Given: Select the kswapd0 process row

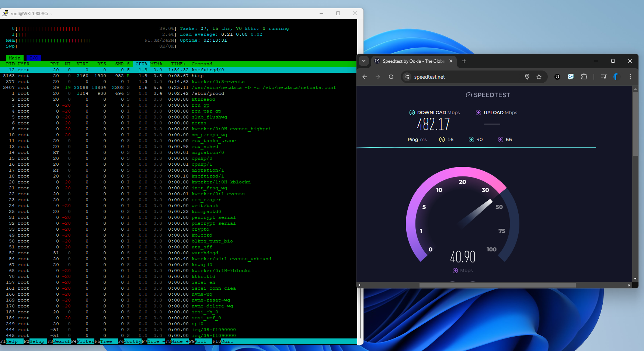Looking at the screenshot, I should pyautogui.click(x=178, y=265).
